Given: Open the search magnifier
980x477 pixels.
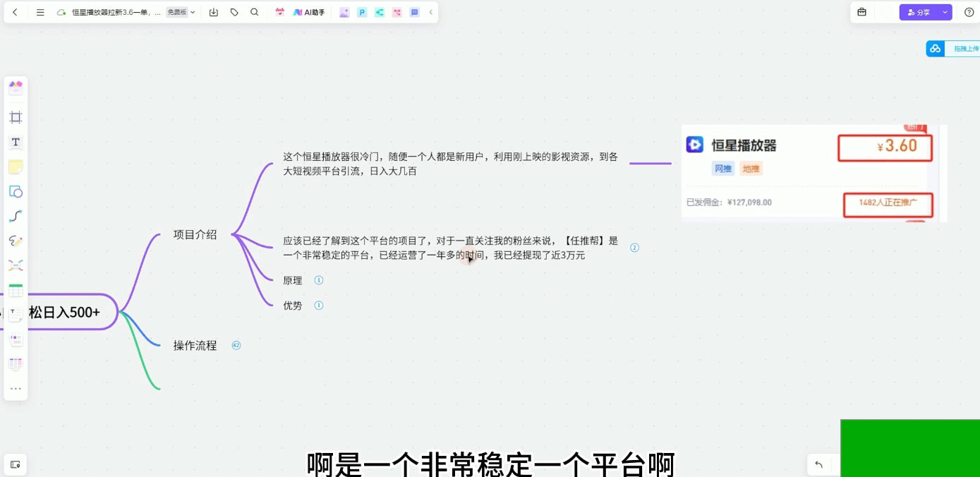Looking at the screenshot, I should [255, 12].
